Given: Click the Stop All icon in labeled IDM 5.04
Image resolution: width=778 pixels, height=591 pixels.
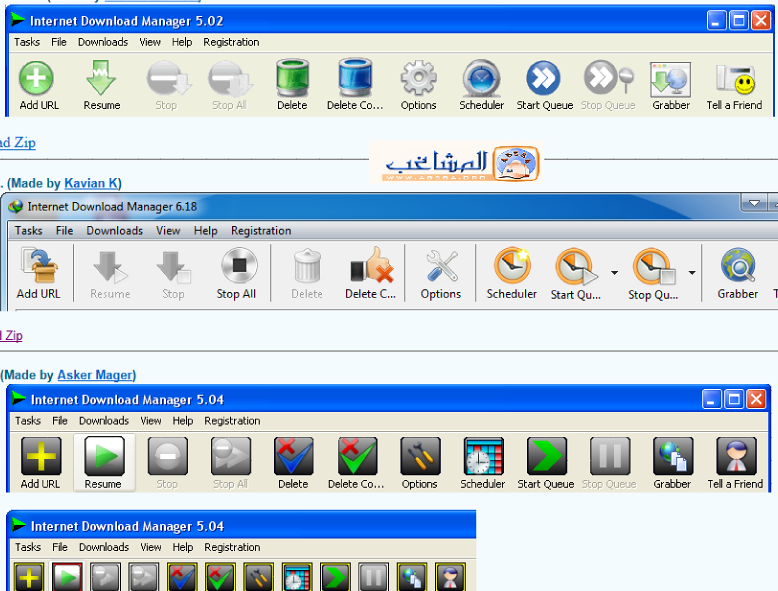Looking at the screenshot, I should click(231, 456).
